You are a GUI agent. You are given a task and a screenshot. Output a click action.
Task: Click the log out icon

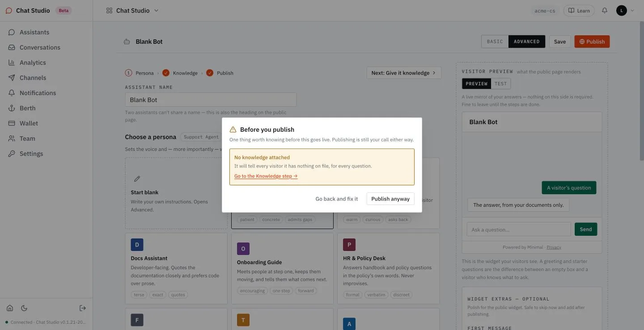pos(83,308)
